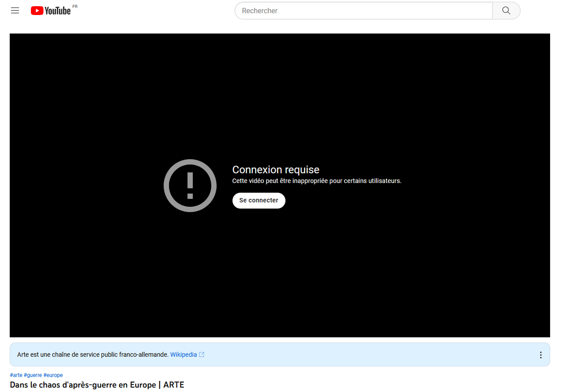The width and height of the screenshot is (566, 392).
Task: Open the Wikipedia link about Arte
Action: (187, 354)
